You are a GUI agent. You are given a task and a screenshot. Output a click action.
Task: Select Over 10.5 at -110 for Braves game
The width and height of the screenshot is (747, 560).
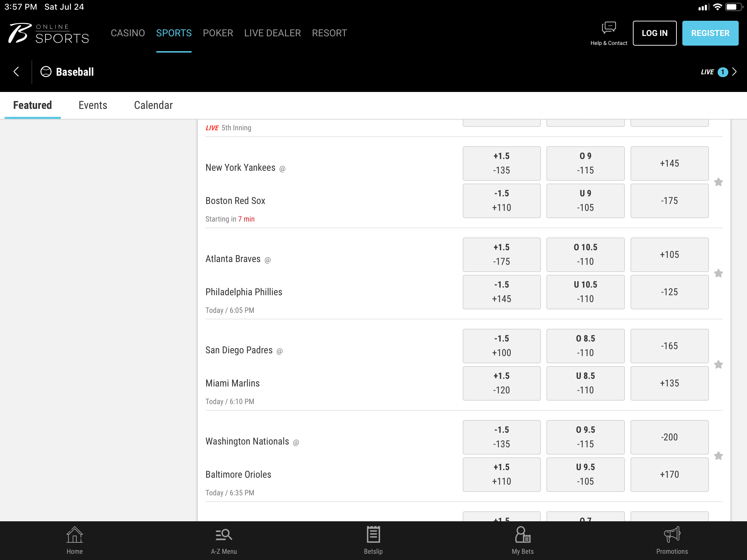pos(585,254)
